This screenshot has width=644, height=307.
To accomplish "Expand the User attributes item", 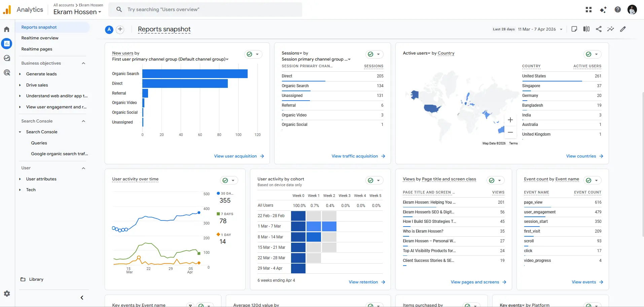I will 20,179.
